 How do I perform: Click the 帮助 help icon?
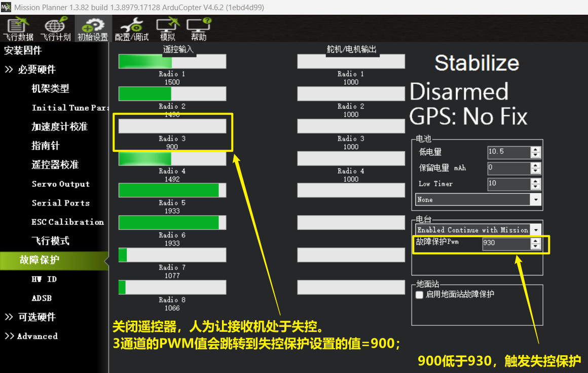coord(199,29)
